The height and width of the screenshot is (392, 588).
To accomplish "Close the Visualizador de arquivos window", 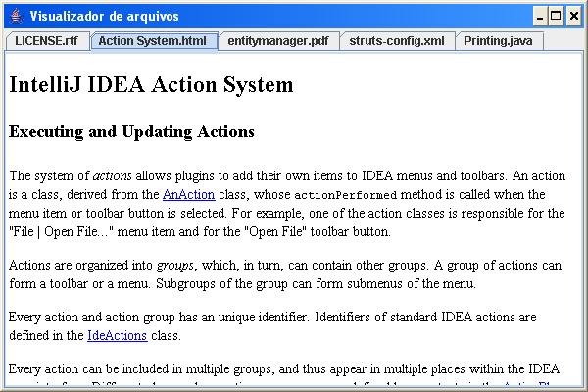I will pyautogui.click(x=572, y=16).
